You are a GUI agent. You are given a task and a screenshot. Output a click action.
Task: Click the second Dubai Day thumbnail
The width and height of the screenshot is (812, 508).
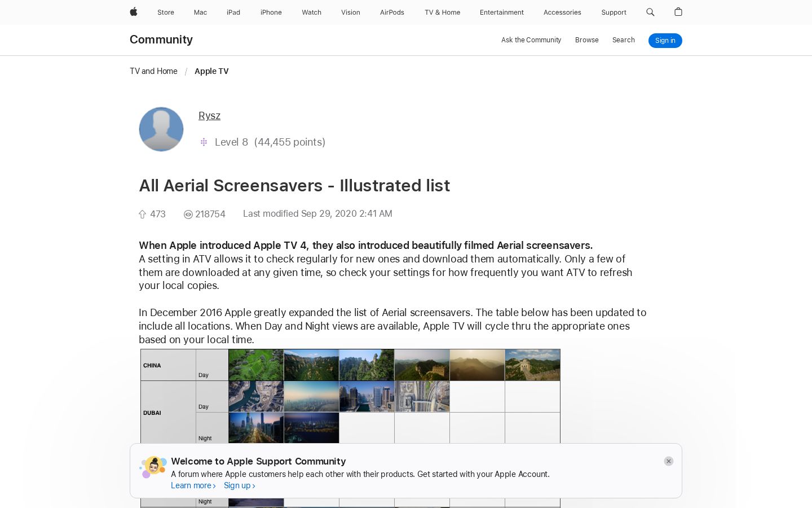coord(311,396)
